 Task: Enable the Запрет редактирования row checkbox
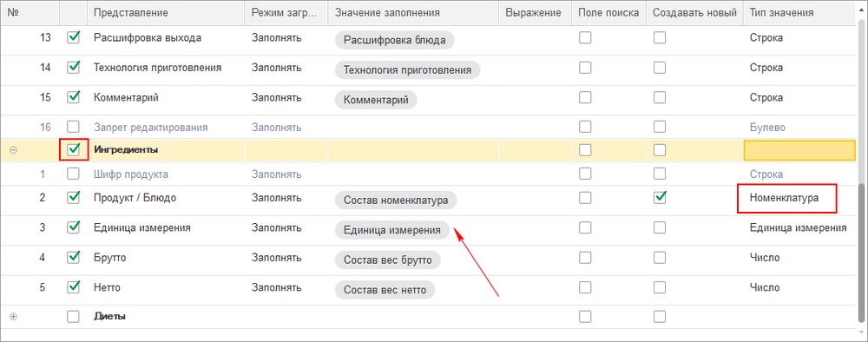(x=73, y=127)
